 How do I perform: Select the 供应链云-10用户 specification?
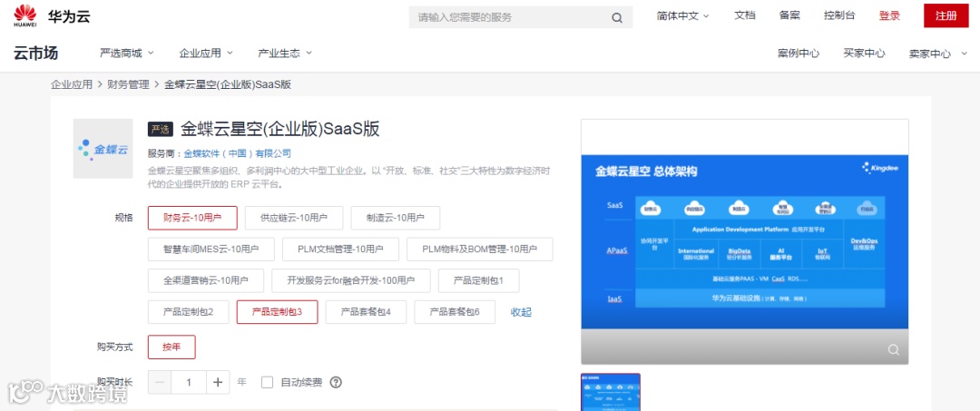tap(294, 218)
